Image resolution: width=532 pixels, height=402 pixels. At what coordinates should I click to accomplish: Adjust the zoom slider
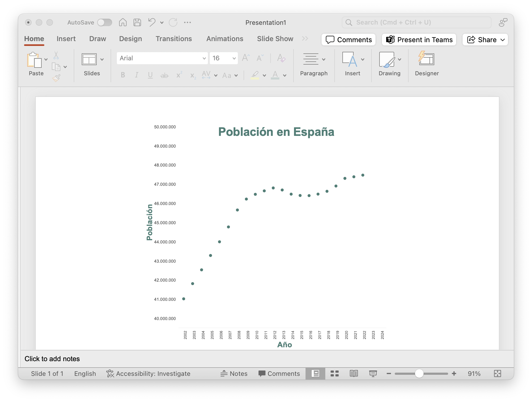click(419, 373)
